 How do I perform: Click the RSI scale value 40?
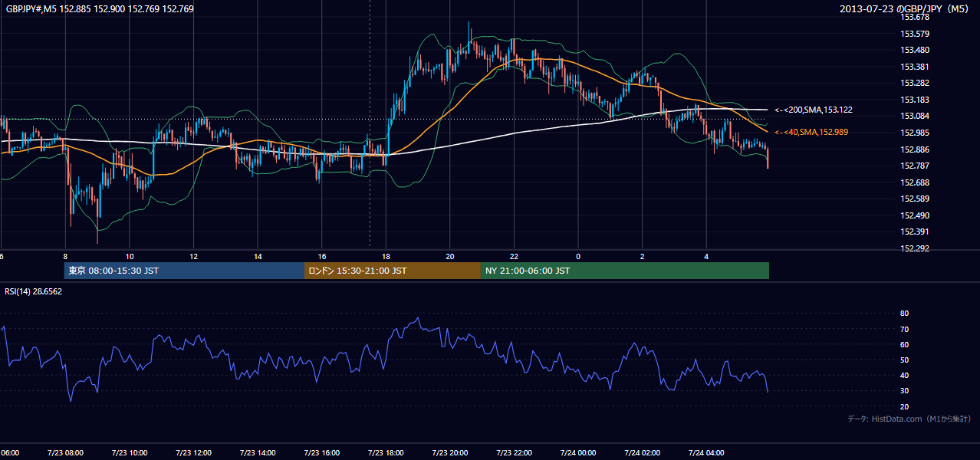point(905,375)
